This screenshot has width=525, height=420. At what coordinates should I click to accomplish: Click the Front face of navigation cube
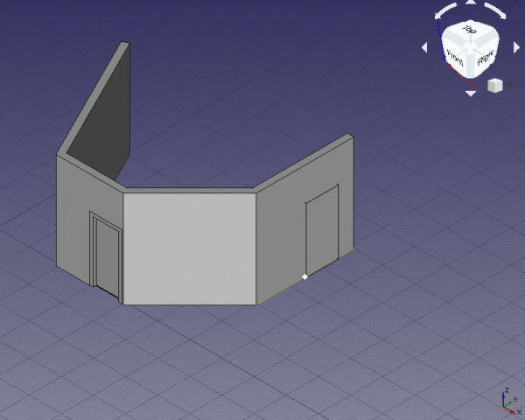tap(454, 59)
